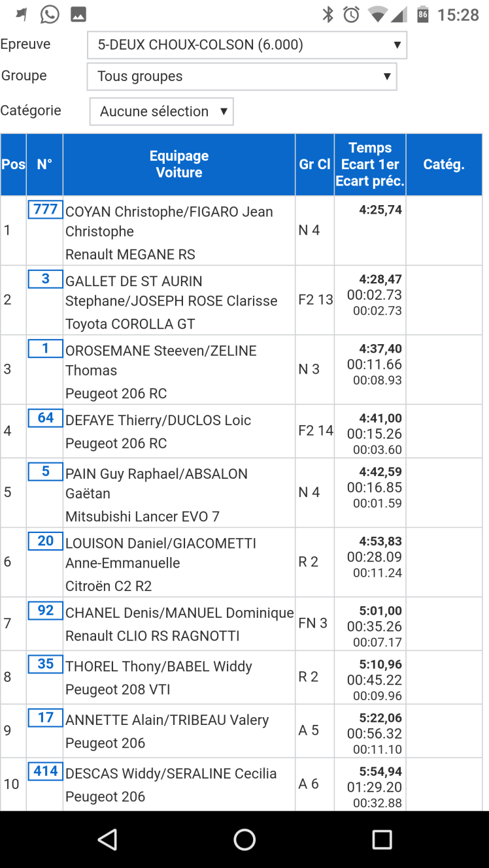
Task: Open car number 64 entry
Action: tap(45, 418)
